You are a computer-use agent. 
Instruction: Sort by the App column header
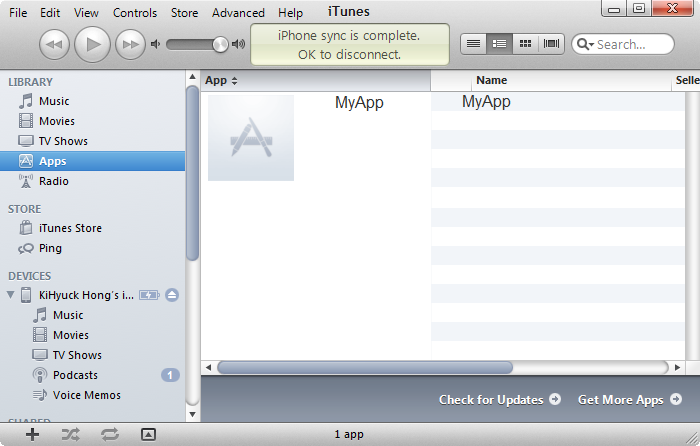pos(316,81)
